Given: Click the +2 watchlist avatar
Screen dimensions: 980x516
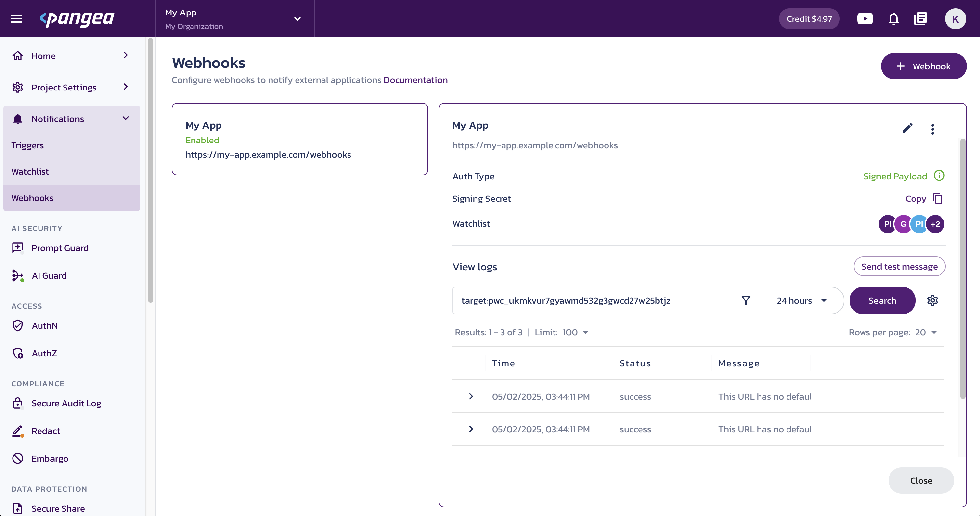Looking at the screenshot, I should (935, 224).
